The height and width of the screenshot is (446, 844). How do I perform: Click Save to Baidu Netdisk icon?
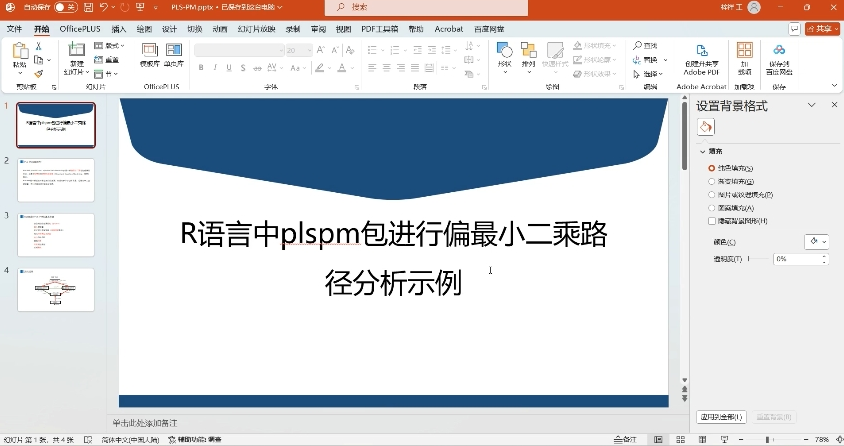click(x=779, y=50)
